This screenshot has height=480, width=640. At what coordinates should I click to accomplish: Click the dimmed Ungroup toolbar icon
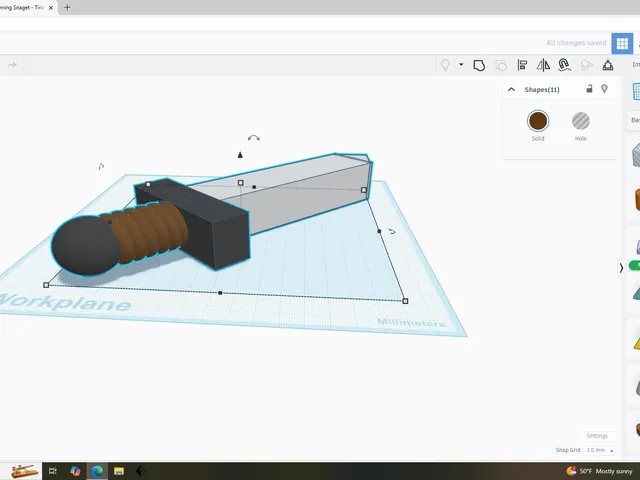coord(501,65)
